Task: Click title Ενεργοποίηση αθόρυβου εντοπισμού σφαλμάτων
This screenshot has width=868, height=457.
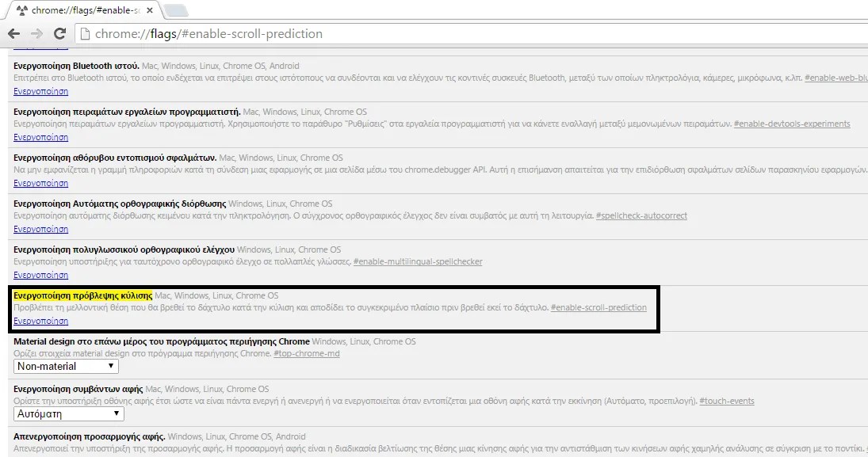Action: pos(115,158)
